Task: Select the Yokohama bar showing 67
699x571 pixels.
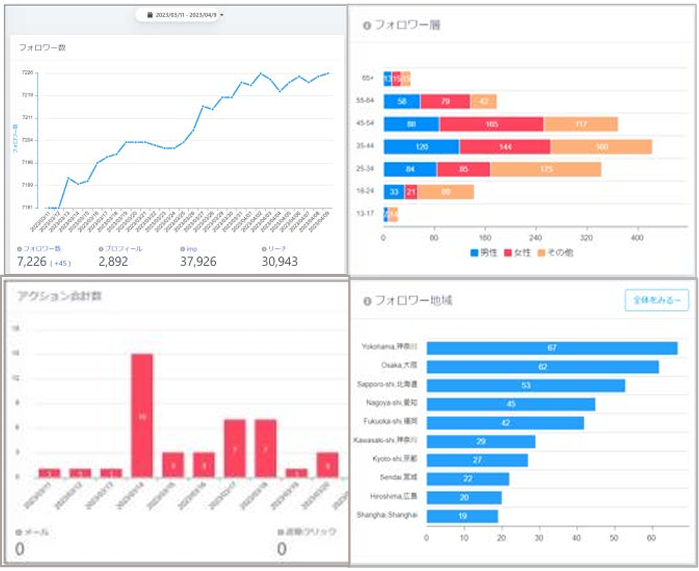Action: point(551,348)
